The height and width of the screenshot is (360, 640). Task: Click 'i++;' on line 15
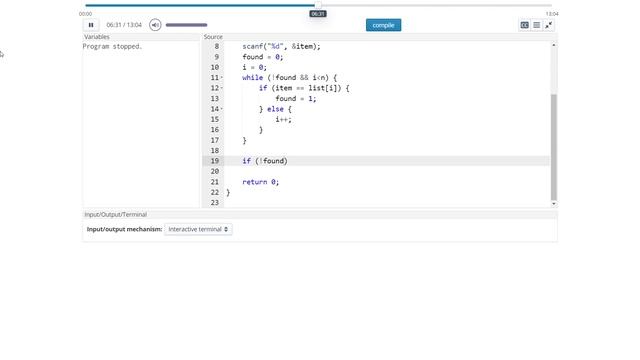283,119
